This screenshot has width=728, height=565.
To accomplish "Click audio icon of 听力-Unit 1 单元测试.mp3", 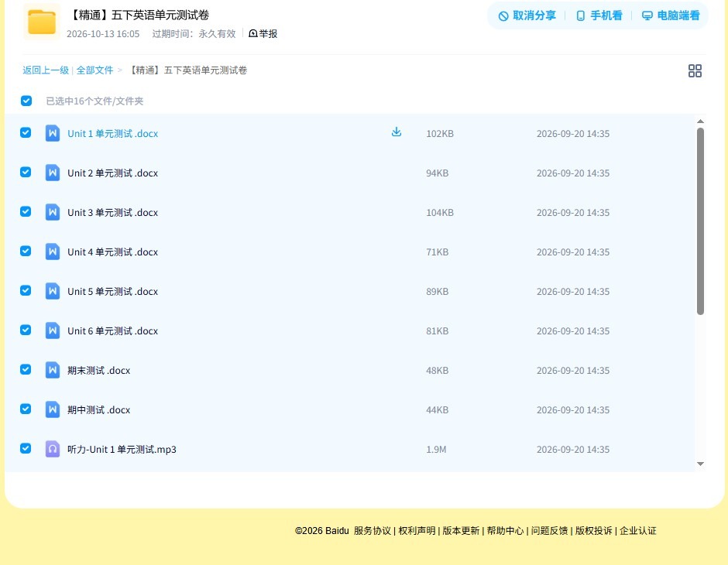I will click(53, 449).
